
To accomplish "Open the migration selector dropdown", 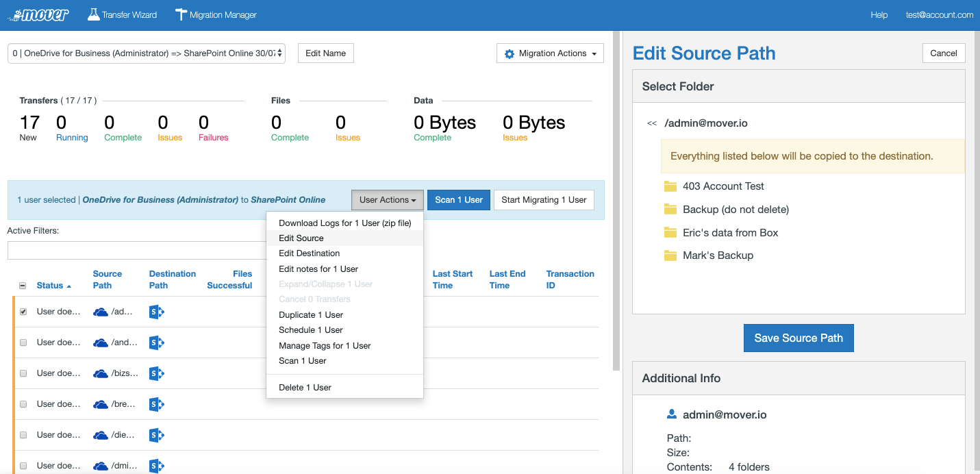I will 146,53.
